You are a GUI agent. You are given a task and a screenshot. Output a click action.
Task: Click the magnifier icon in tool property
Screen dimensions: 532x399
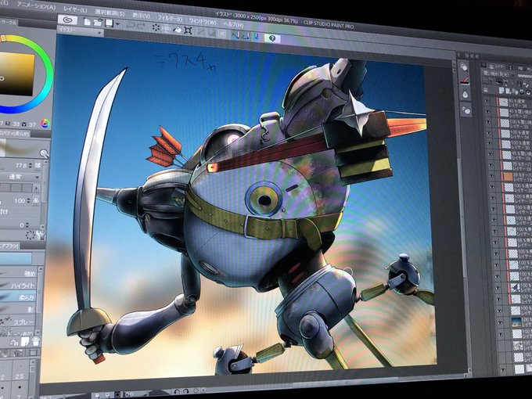point(45,153)
